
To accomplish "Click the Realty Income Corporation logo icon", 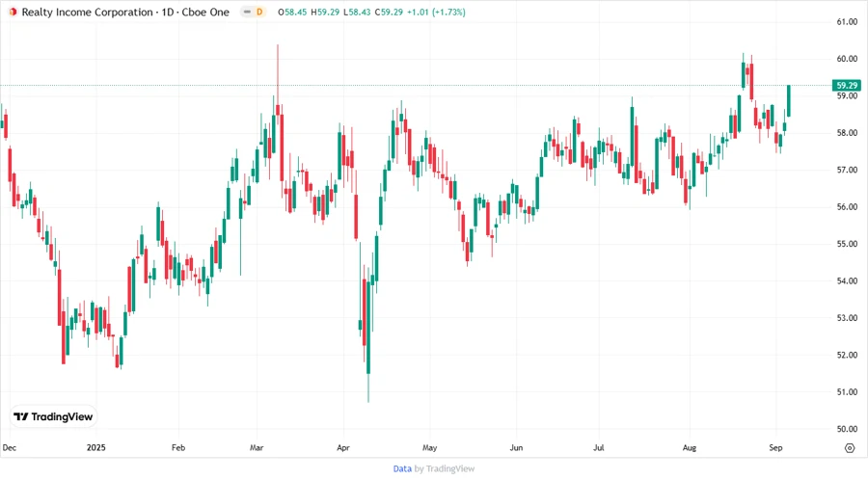I will (13, 12).
